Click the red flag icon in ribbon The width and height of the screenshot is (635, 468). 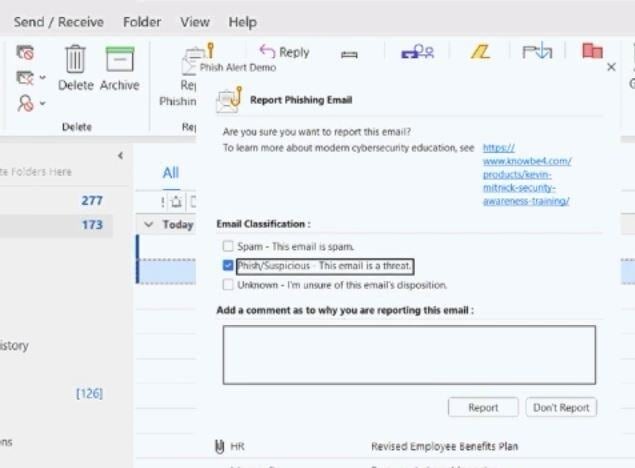592,52
